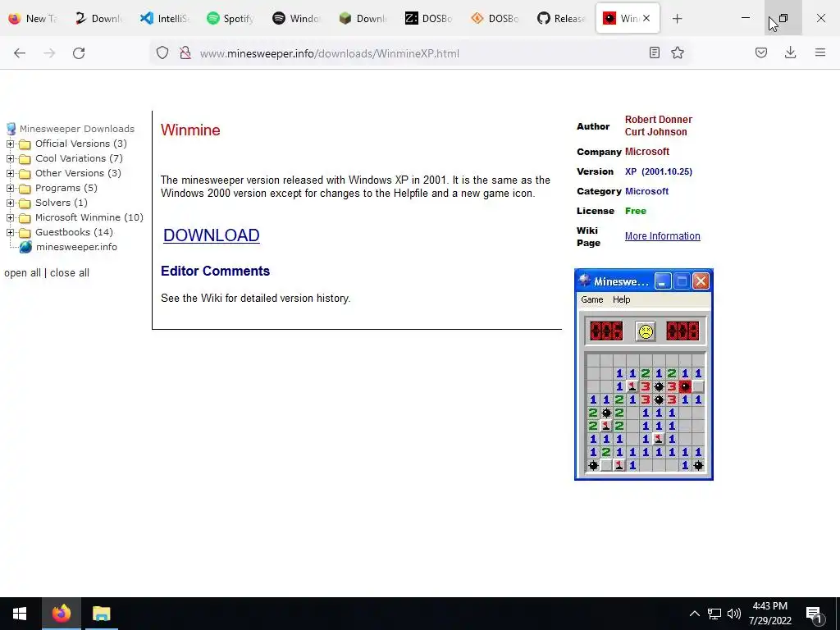Click the minesweeper.info globe icon

tap(25, 247)
